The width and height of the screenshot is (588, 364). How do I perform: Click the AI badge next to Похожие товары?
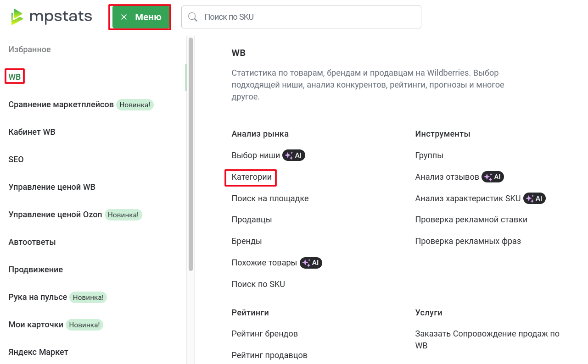(x=311, y=263)
